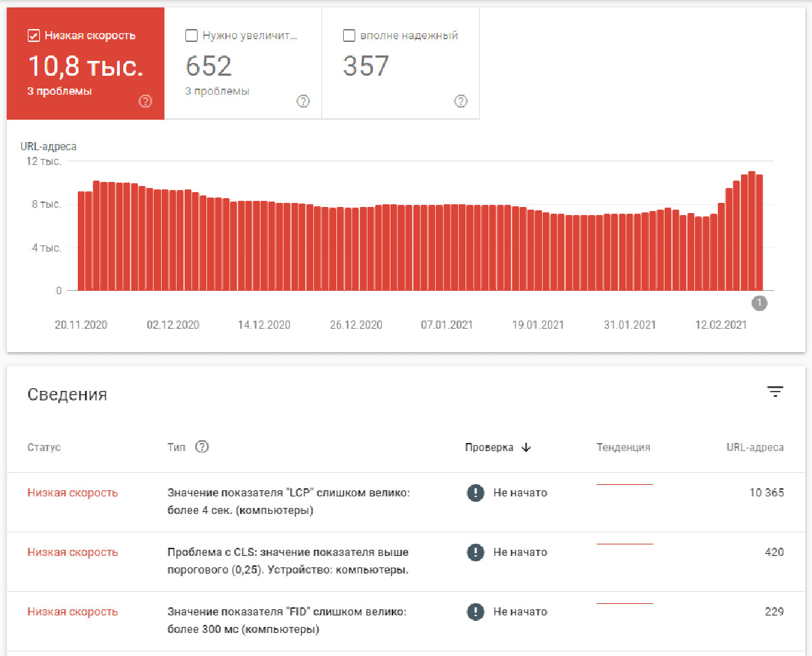
Task: Click exclamation status icon in FID row
Action: (476, 612)
